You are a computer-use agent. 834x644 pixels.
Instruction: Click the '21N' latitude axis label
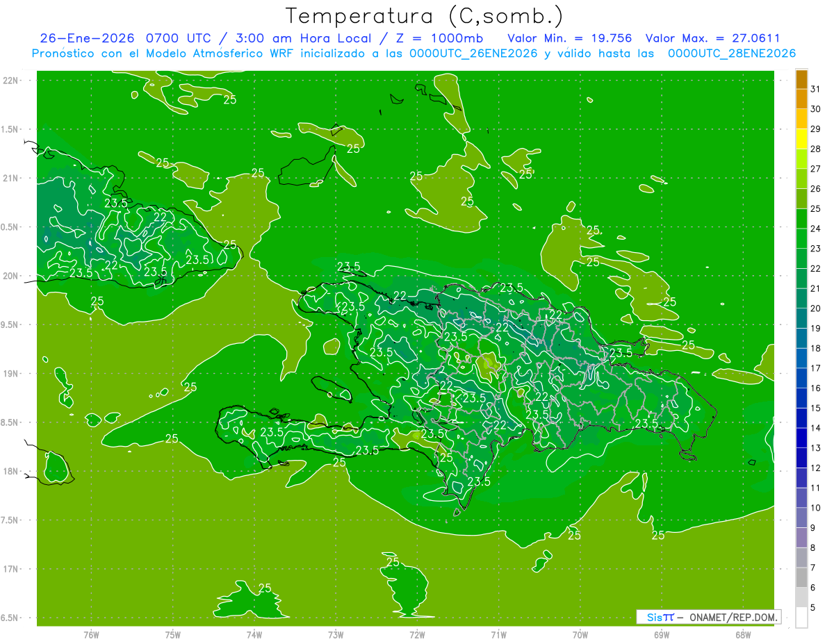tap(10, 178)
